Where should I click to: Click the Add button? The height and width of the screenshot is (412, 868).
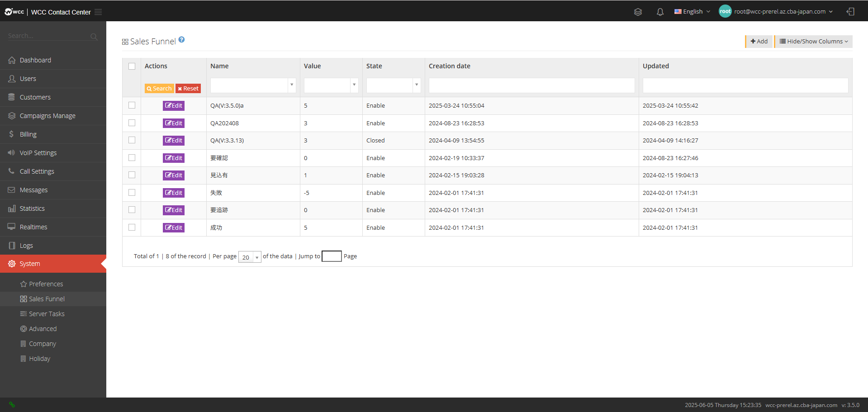point(759,41)
